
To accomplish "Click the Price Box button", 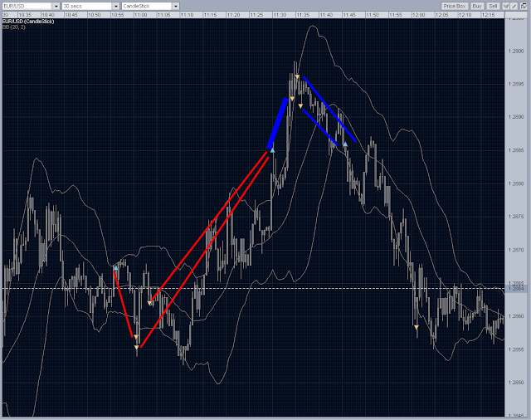I will [455, 6].
